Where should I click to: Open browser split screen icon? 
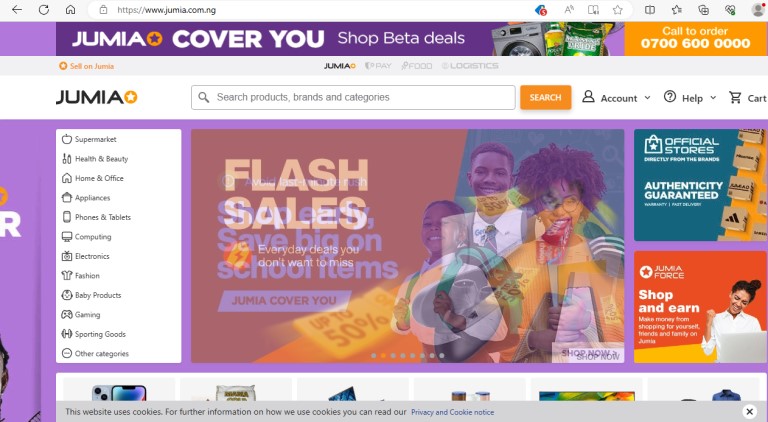[649, 10]
